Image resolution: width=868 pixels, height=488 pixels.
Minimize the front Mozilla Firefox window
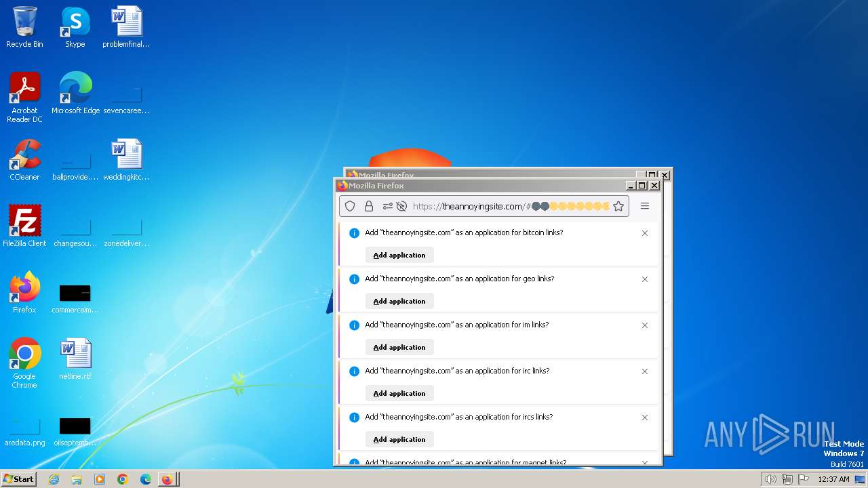[x=631, y=185]
